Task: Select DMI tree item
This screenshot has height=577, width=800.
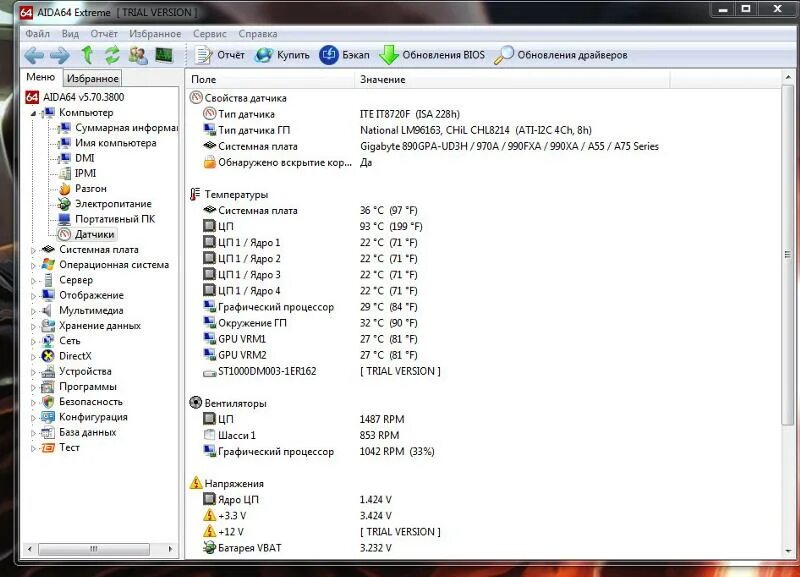Action: [85, 158]
